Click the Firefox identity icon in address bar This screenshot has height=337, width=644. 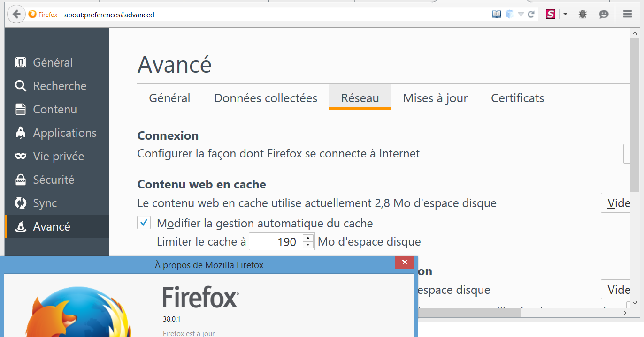pyautogui.click(x=32, y=15)
